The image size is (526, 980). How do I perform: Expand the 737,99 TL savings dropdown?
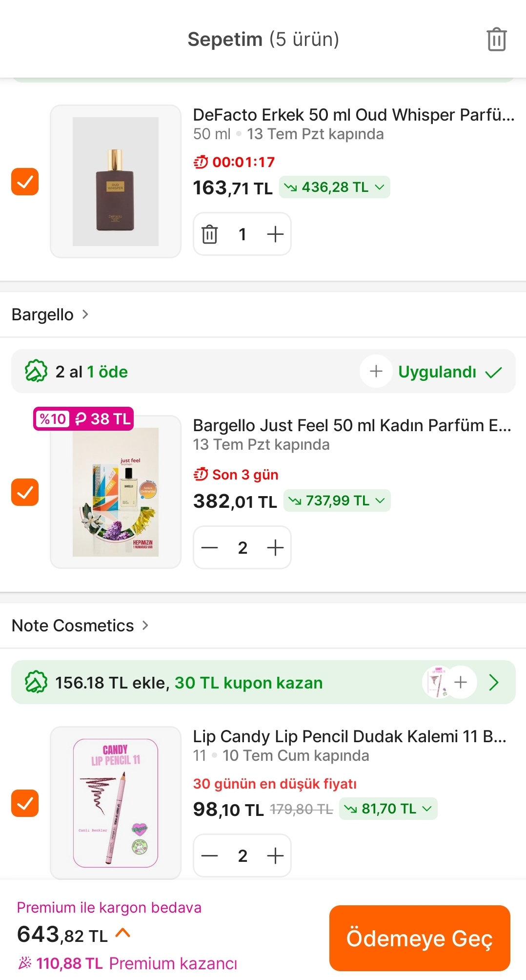point(337,500)
